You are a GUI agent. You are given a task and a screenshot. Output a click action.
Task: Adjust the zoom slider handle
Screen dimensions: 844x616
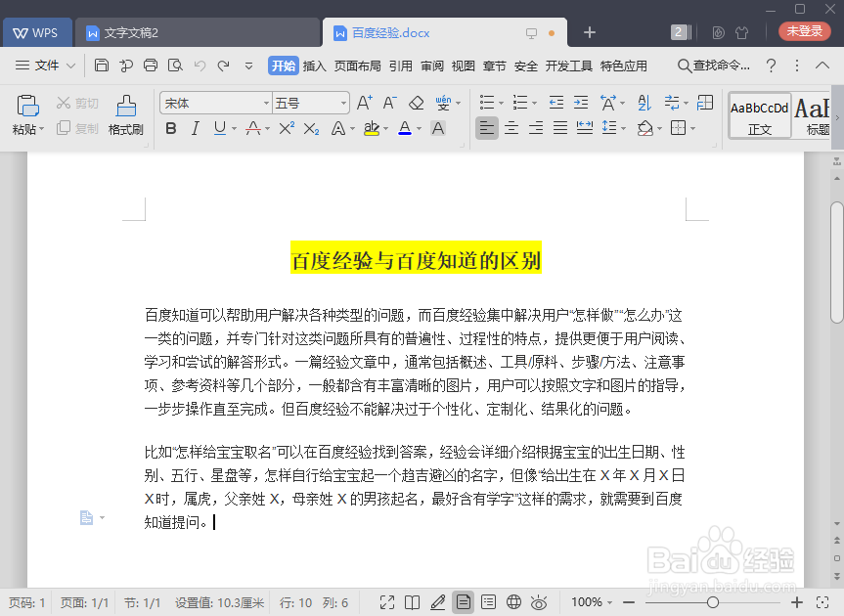(x=713, y=602)
